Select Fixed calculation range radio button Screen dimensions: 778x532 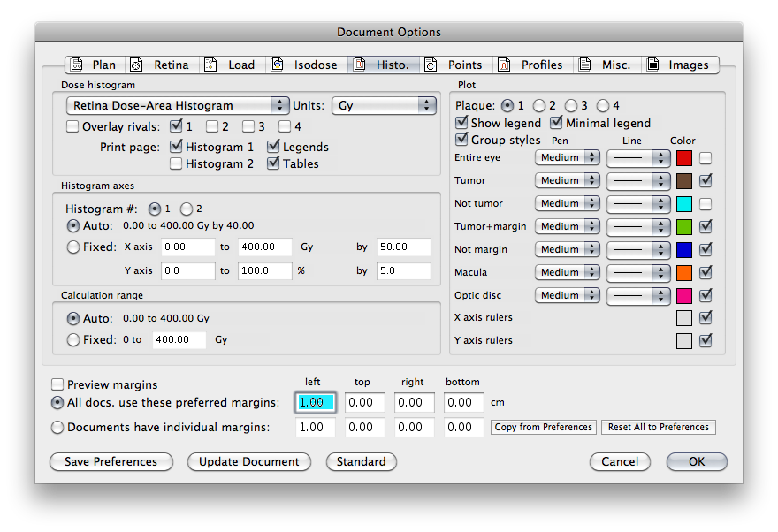[x=72, y=339]
